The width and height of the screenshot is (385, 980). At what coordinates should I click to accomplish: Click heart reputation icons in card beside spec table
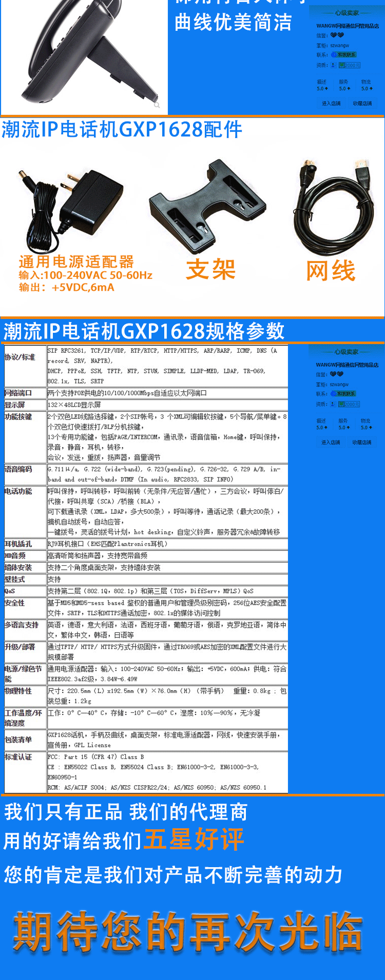tap(337, 374)
